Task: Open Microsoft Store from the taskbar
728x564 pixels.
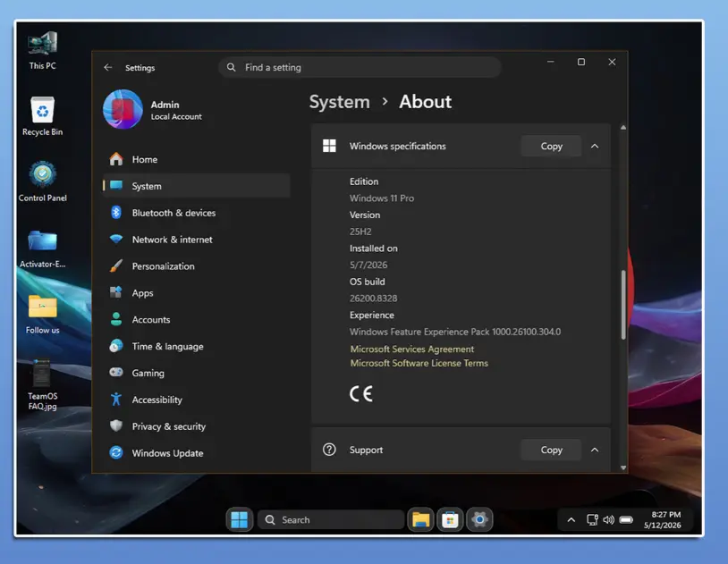Action: [x=450, y=519]
